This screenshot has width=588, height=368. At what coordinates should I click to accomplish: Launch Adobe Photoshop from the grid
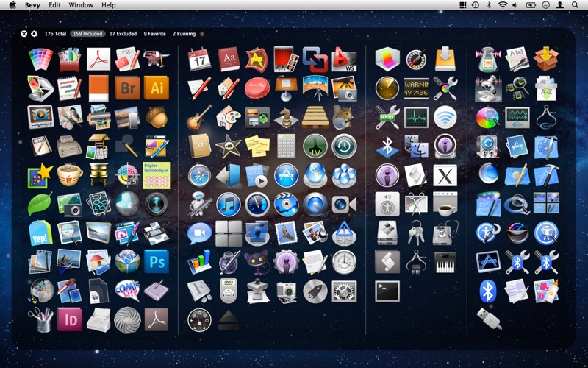pos(156,261)
